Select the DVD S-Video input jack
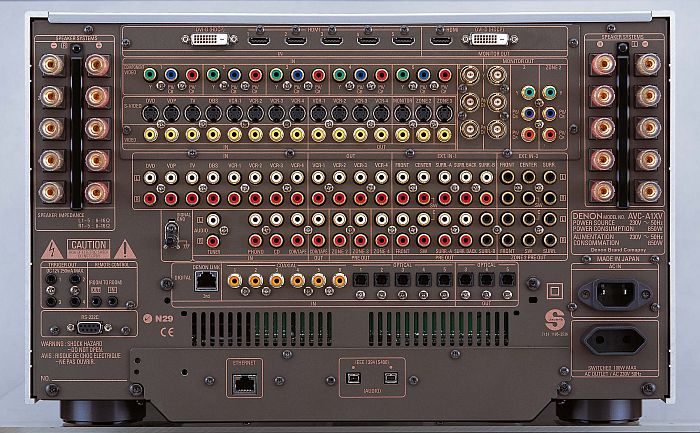 [148, 113]
